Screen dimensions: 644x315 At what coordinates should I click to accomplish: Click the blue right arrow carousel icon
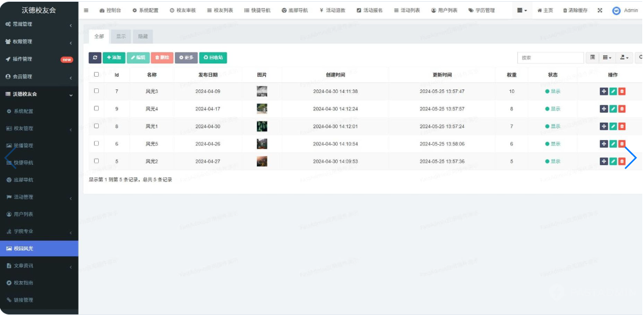point(631,157)
